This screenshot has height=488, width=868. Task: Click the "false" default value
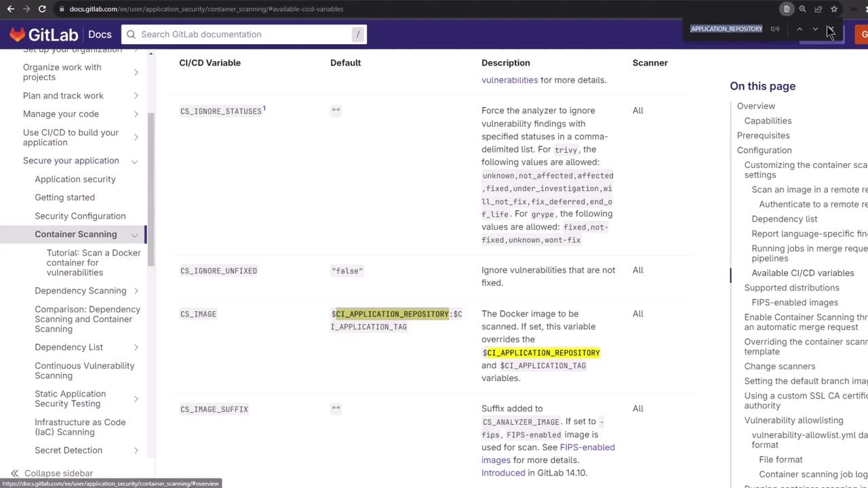347,271
